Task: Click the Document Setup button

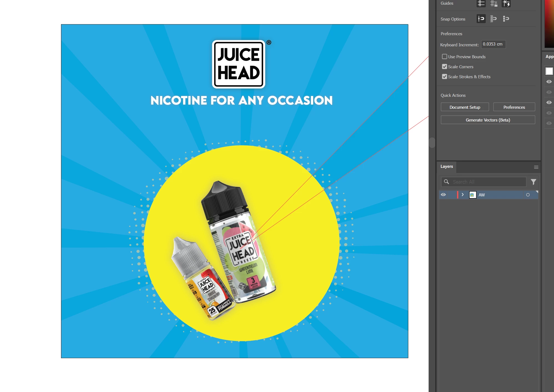Action: point(465,107)
